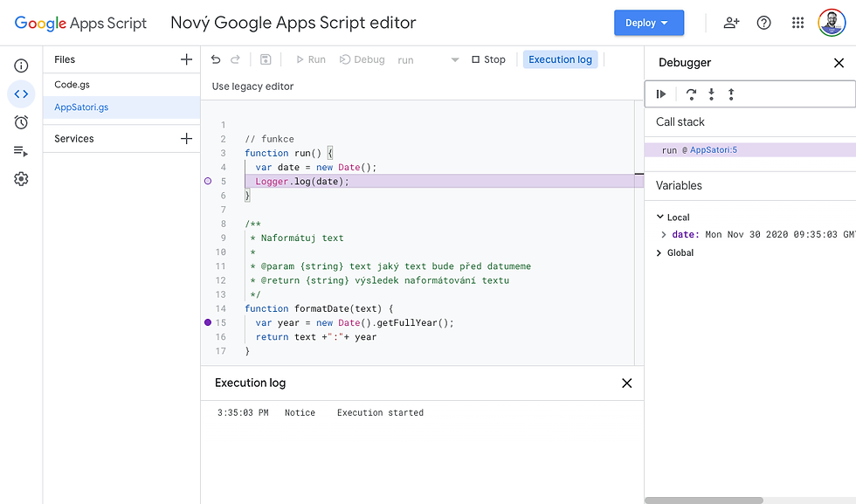Add a new file with Files plus
856x504 pixels.
(186, 59)
